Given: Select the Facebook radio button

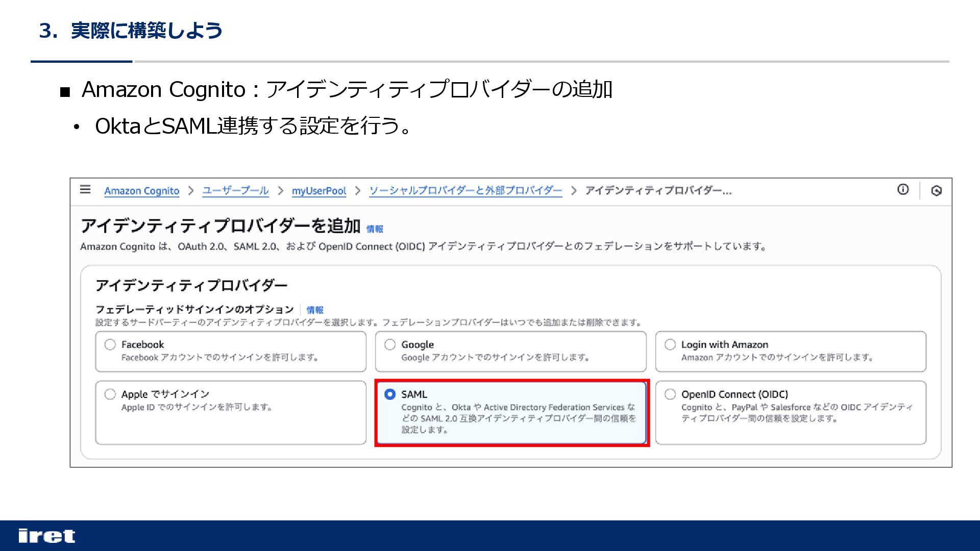Looking at the screenshot, I should [x=110, y=345].
